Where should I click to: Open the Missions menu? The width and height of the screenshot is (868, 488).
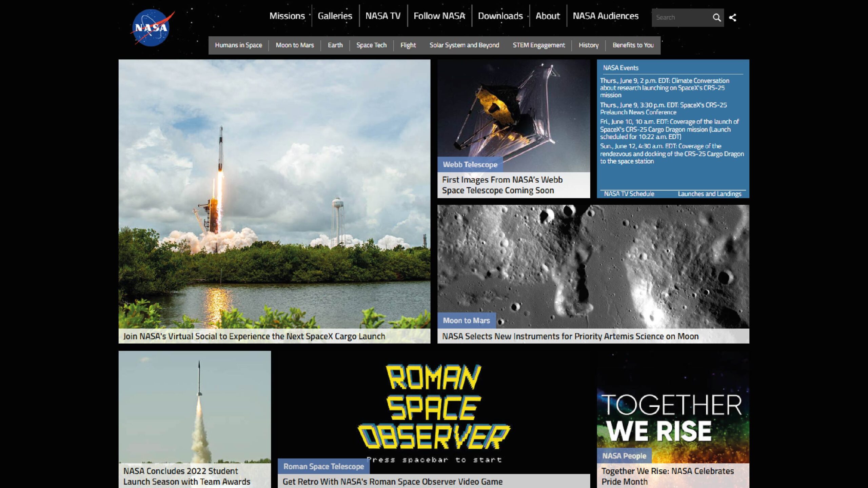pyautogui.click(x=287, y=16)
